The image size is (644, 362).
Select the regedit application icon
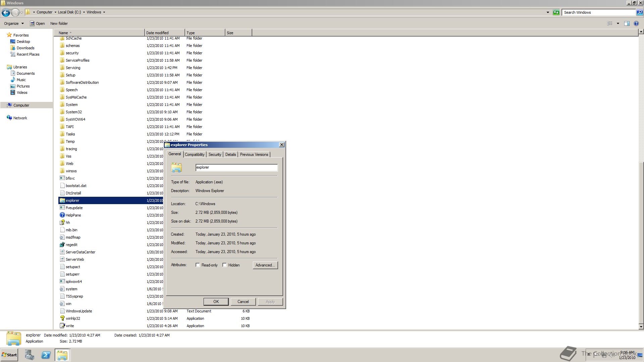click(62, 245)
